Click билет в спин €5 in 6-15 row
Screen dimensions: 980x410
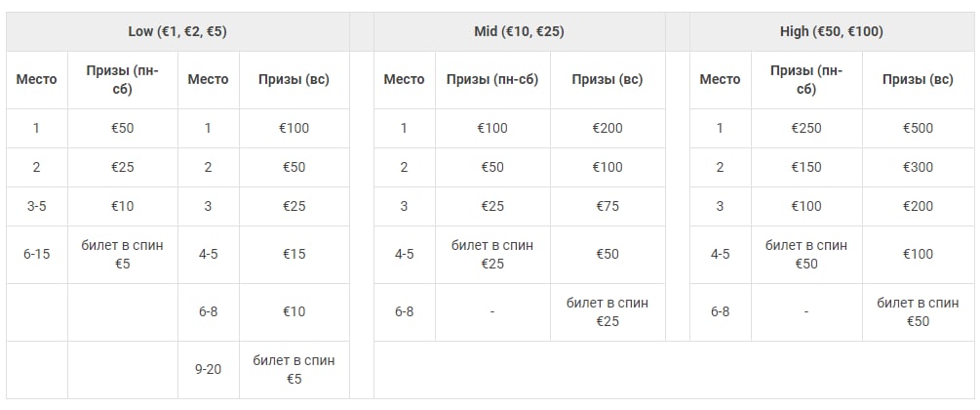point(122,254)
